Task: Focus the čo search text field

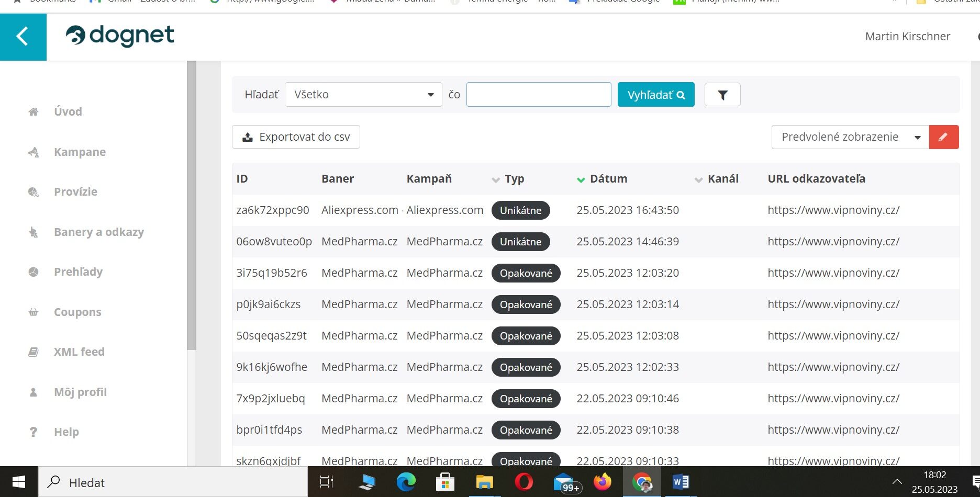Action: tap(539, 95)
